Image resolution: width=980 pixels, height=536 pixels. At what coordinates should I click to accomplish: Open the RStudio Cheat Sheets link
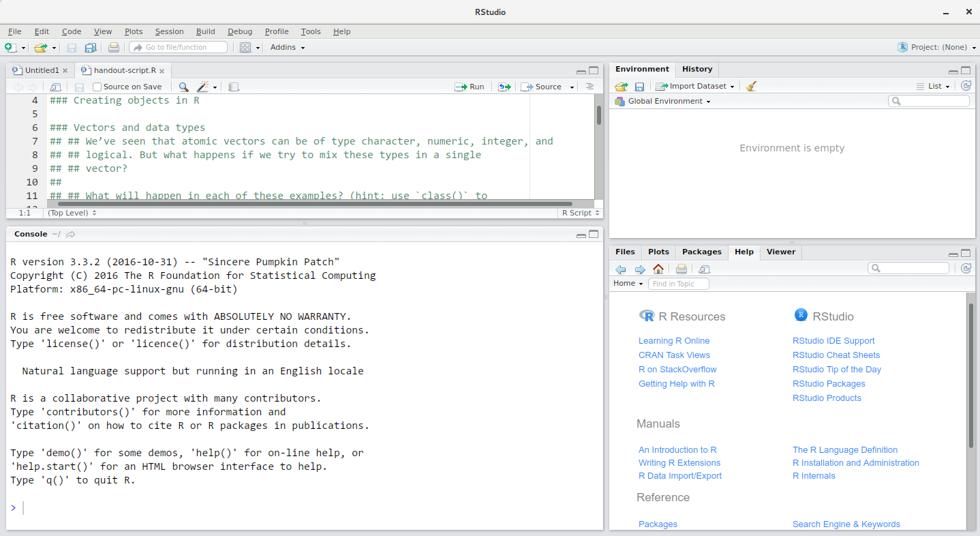click(x=836, y=355)
